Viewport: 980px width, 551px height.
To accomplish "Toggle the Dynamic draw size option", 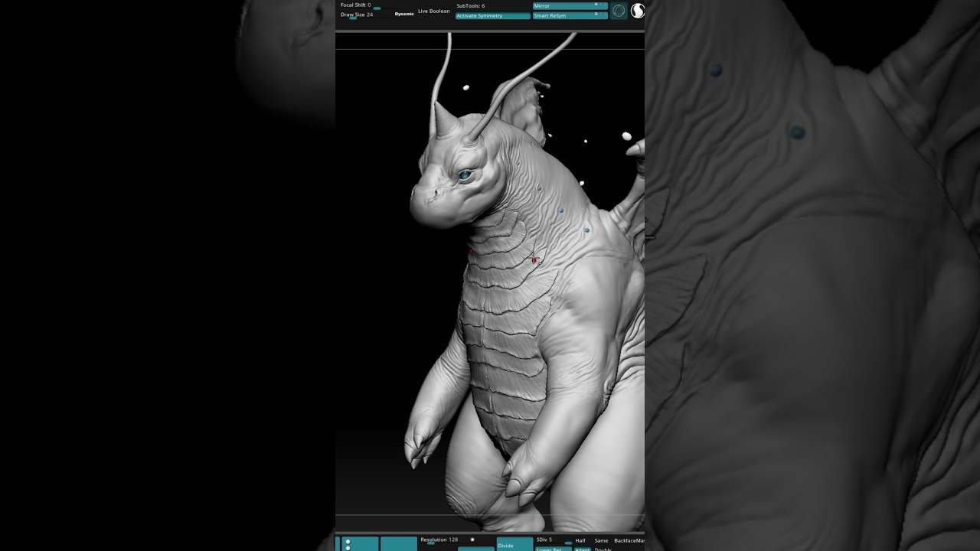I will 404,14.
